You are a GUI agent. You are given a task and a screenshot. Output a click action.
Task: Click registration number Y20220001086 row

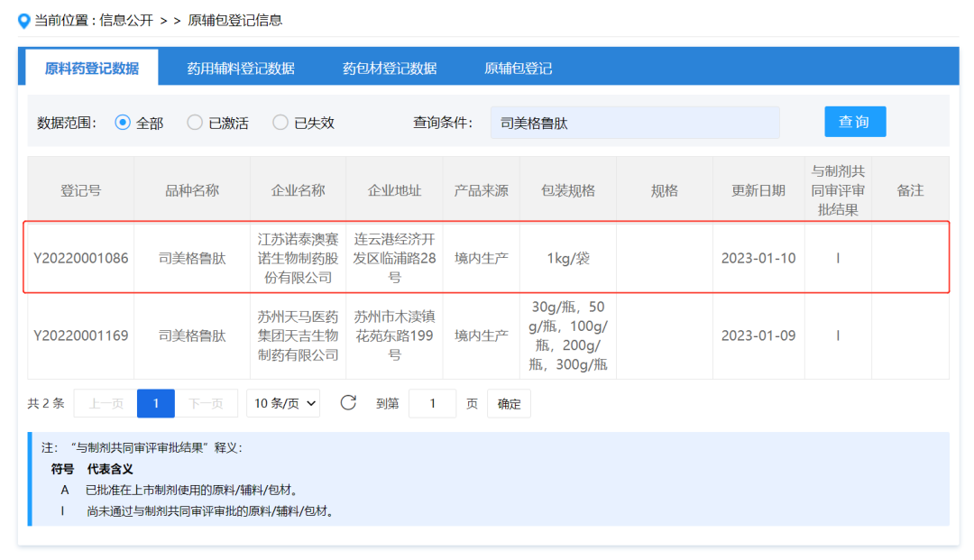click(81, 258)
